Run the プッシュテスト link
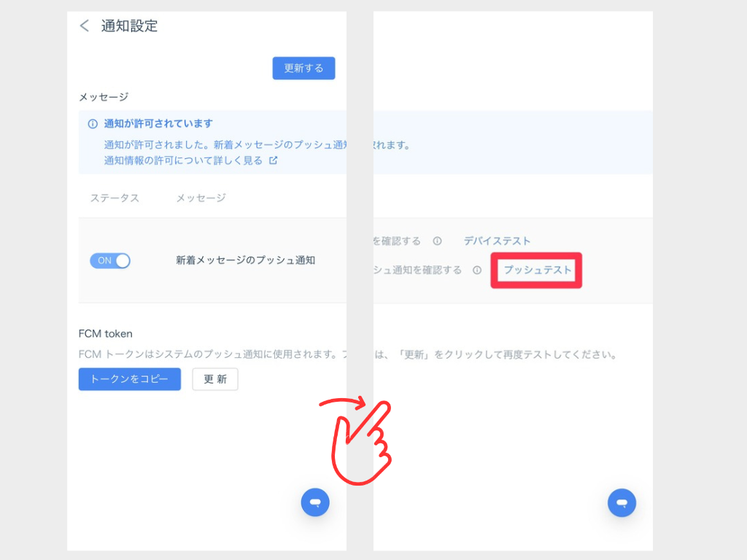Screen dimensions: 747x560 (537, 270)
